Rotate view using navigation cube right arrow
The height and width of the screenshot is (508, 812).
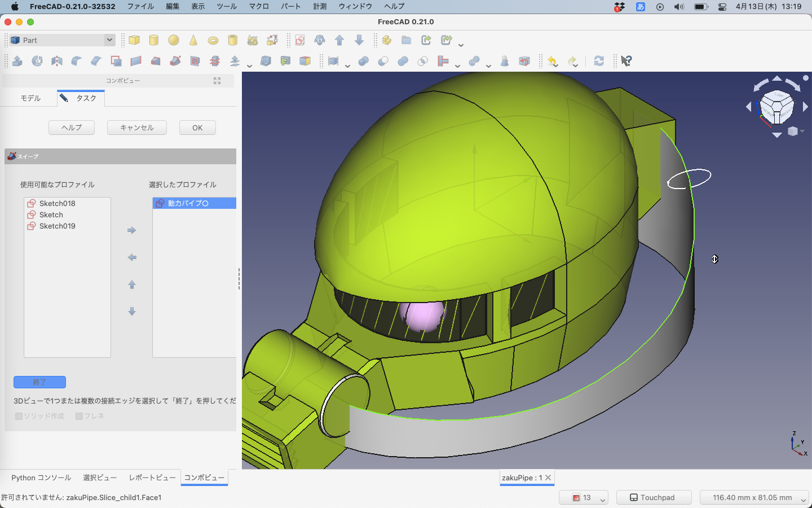click(805, 107)
